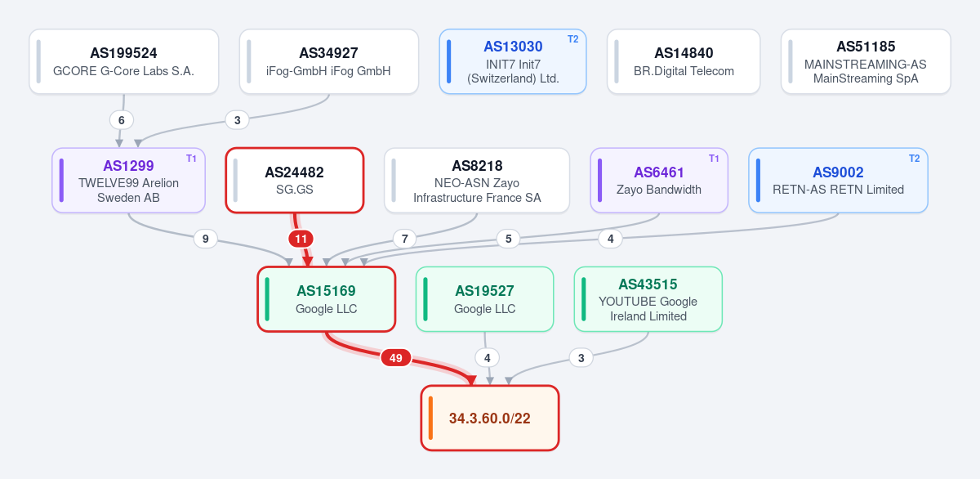The height and width of the screenshot is (479, 980).
Task: Click the AS34927 iFog GmbH node
Action: coord(329,61)
